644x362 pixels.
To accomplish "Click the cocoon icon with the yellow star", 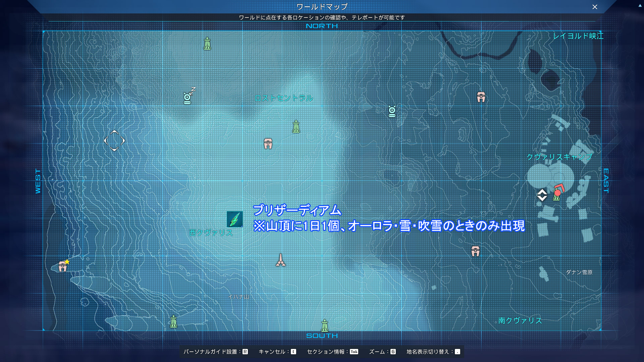I will click(63, 266).
